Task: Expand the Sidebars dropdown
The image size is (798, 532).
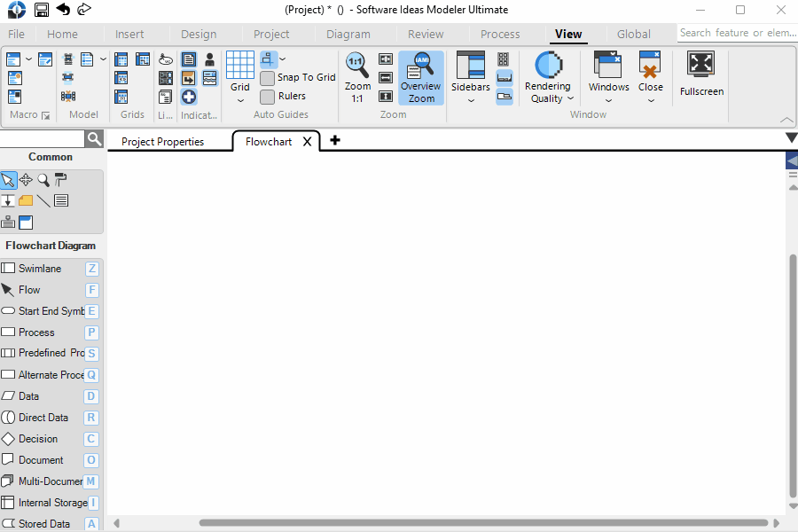Action: pyautogui.click(x=470, y=99)
